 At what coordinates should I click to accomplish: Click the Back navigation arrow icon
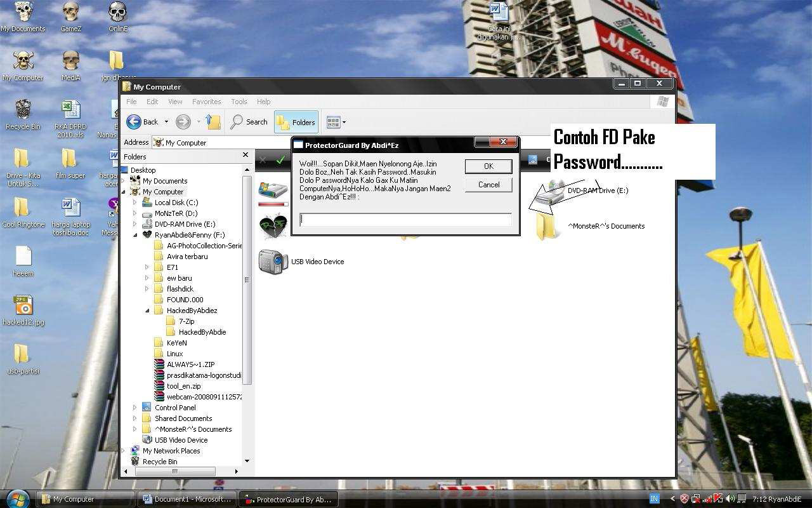coord(135,122)
